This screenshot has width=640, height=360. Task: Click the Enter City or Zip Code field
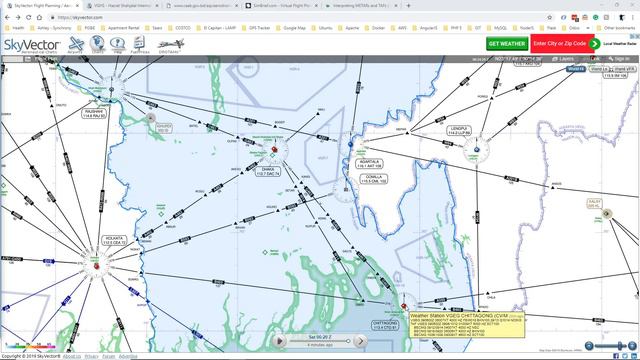[560, 43]
